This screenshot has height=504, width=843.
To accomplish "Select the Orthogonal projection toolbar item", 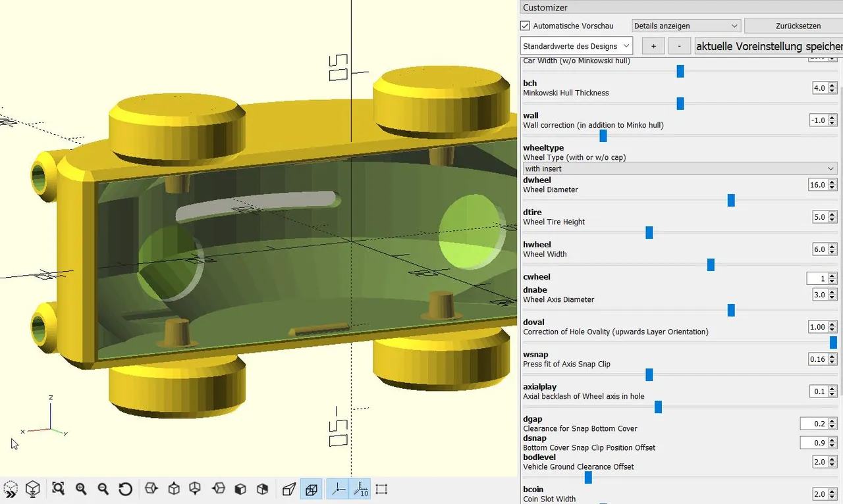I will click(x=312, y=489).
